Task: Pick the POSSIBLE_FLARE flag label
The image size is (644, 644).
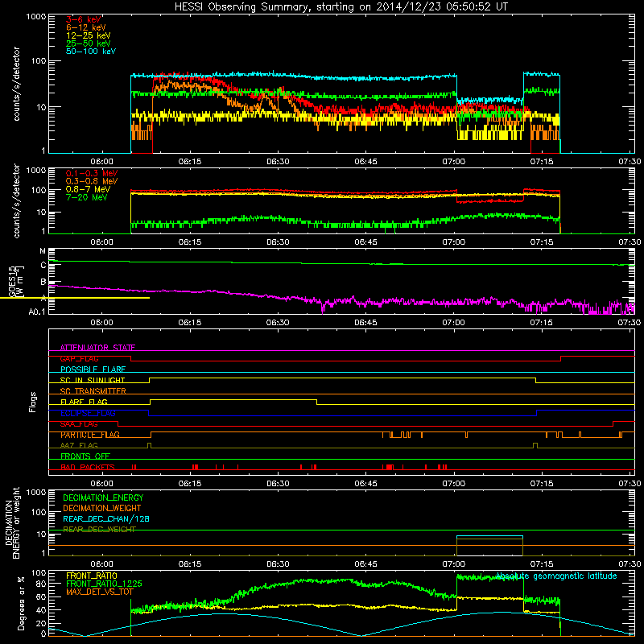Action: (93, 369)
